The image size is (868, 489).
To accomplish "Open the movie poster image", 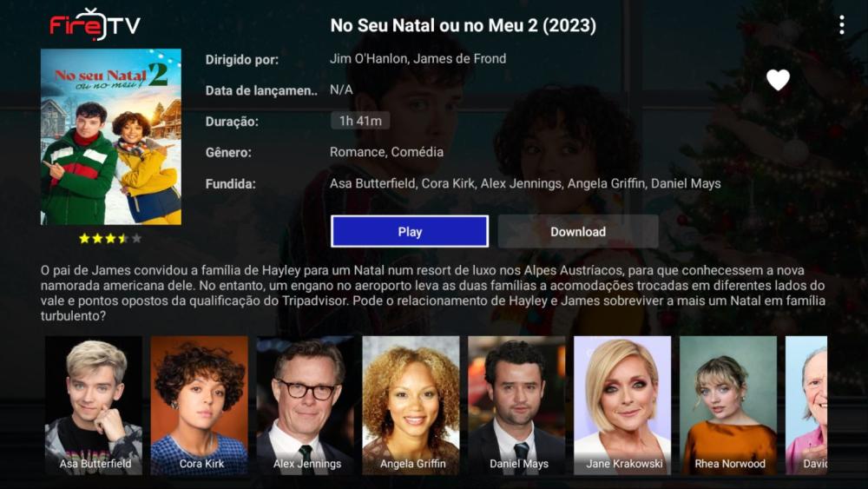I will pos(111,136).
